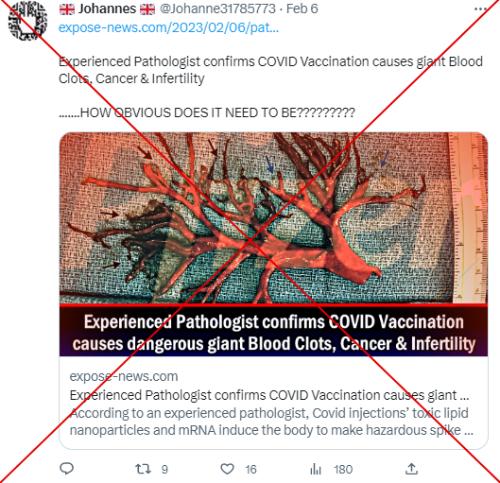The width and height of the screenshot is (500, 483).
Task: Open the reply speech bubble icon
Action: tap(66, 468)
